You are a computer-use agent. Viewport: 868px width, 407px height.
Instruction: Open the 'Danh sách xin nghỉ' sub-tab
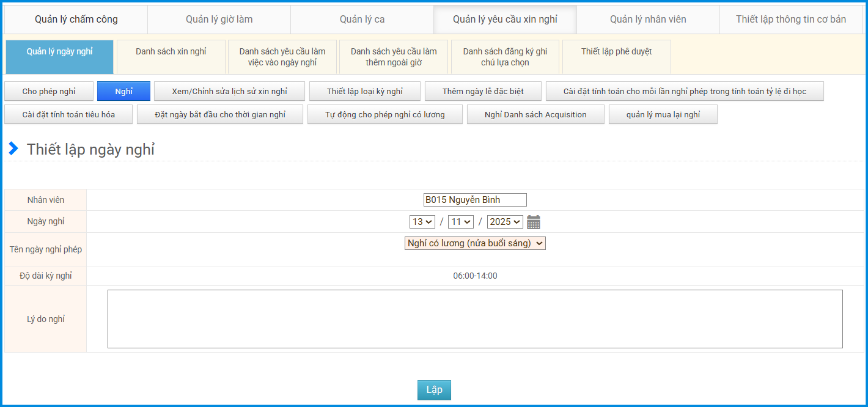[x=171, y=52]
